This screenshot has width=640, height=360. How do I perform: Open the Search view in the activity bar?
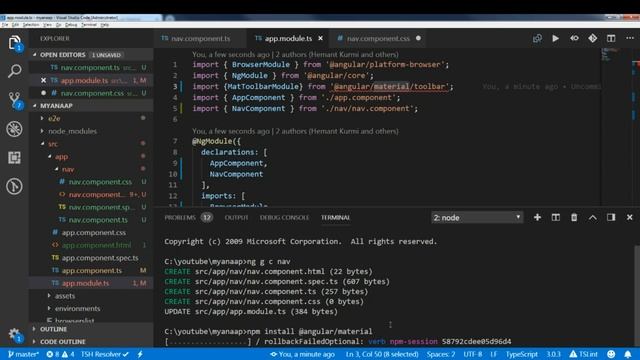14,71
